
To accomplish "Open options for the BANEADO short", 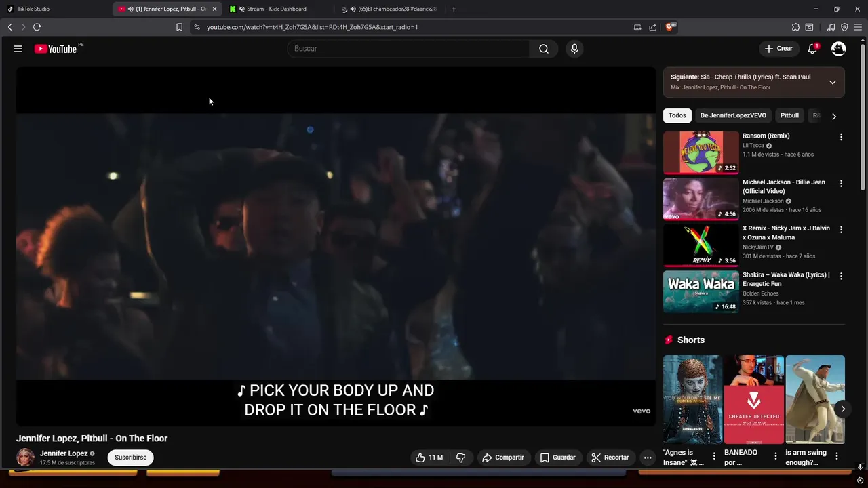I will click(x=776, y=456).
